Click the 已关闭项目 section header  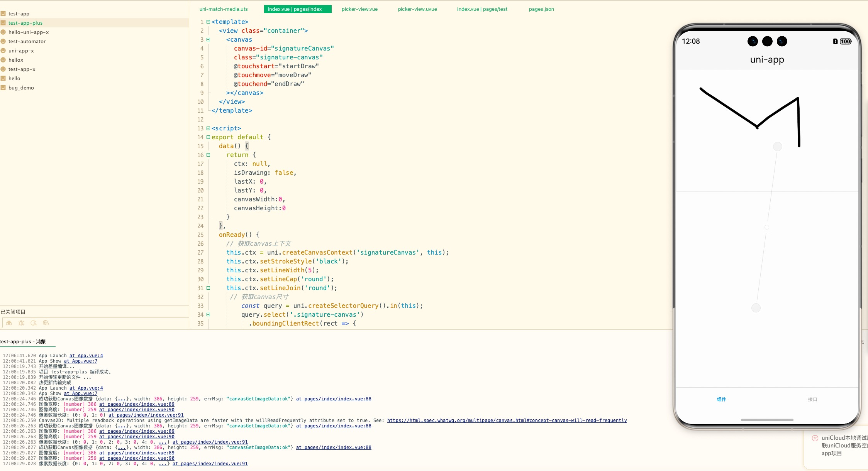click(13, 312)
